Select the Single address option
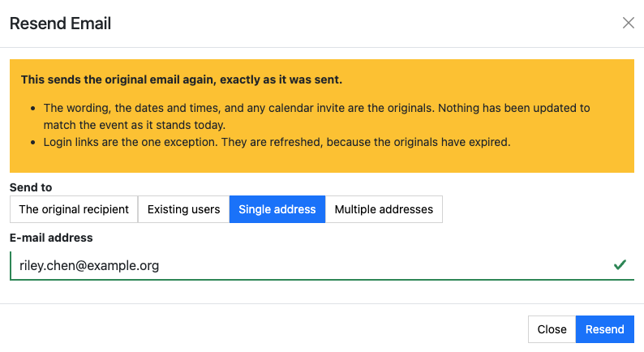 (277, 209)
